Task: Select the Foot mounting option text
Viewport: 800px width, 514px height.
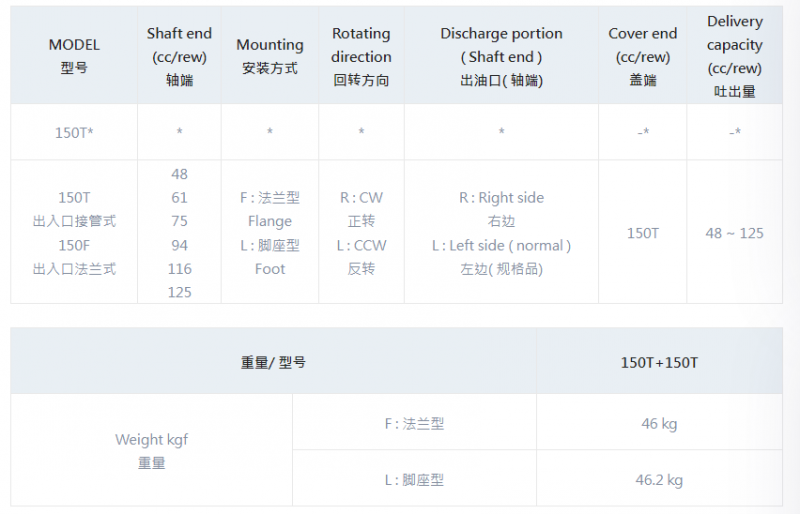Action: coord(270,269)
